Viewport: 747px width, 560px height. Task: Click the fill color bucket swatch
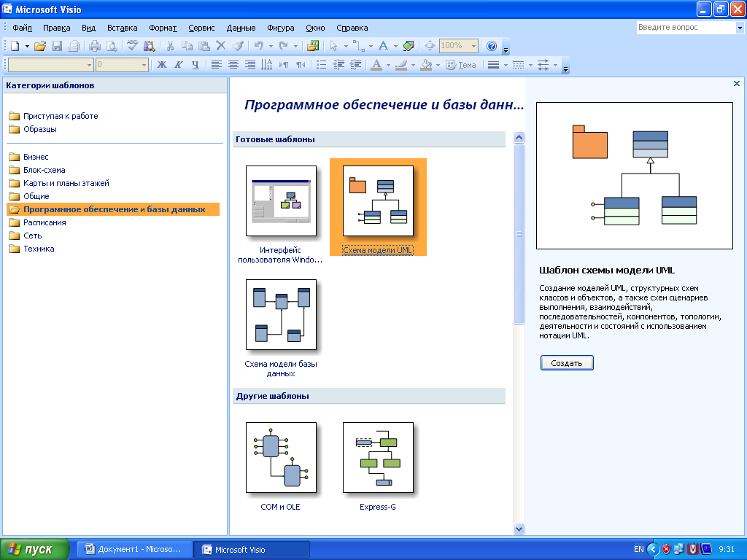click(426, 65)
